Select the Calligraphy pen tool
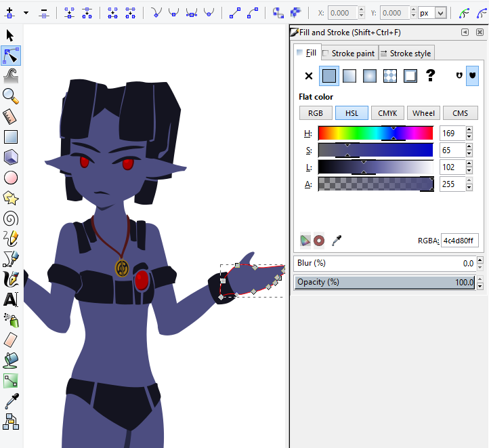This screenshot has height=448, width=489. pos(10,279)
